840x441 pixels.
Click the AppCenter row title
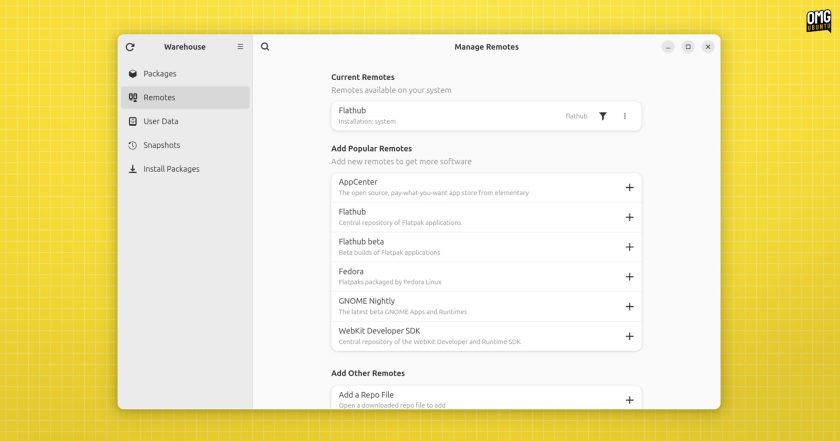click(x=358, y=182)
